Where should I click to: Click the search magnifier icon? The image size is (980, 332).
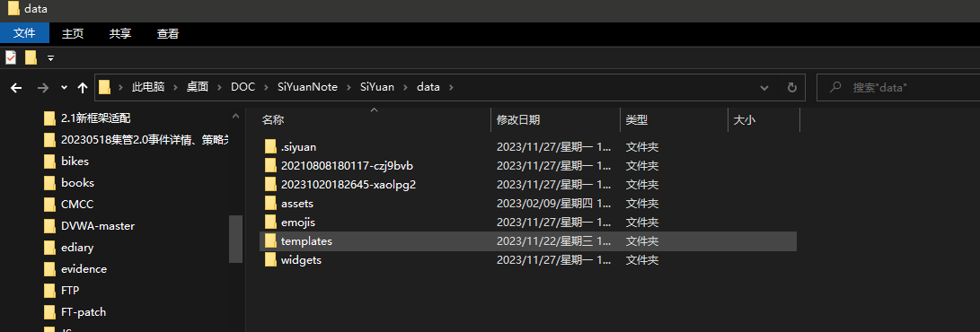[834, 87]
